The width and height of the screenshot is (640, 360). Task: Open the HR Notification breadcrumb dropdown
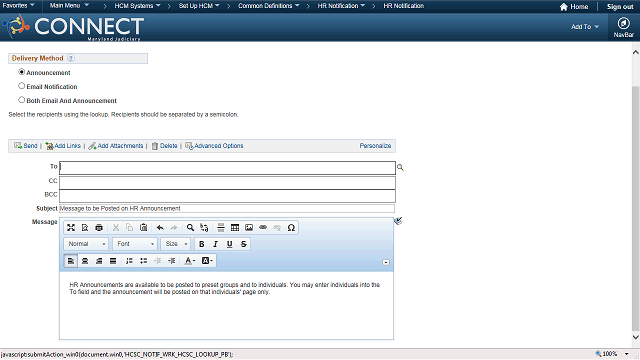[x=341, y=6]
